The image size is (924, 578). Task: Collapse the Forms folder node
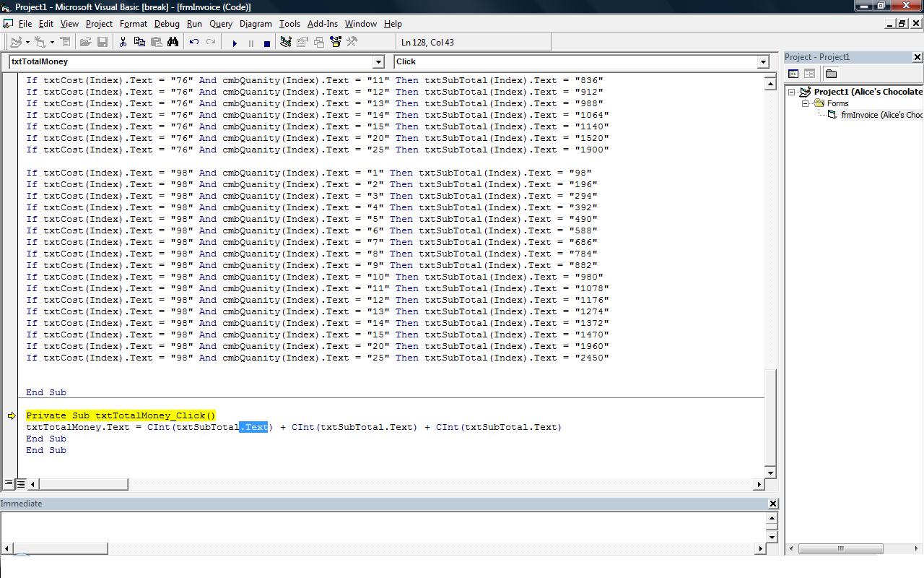point(806,103)
